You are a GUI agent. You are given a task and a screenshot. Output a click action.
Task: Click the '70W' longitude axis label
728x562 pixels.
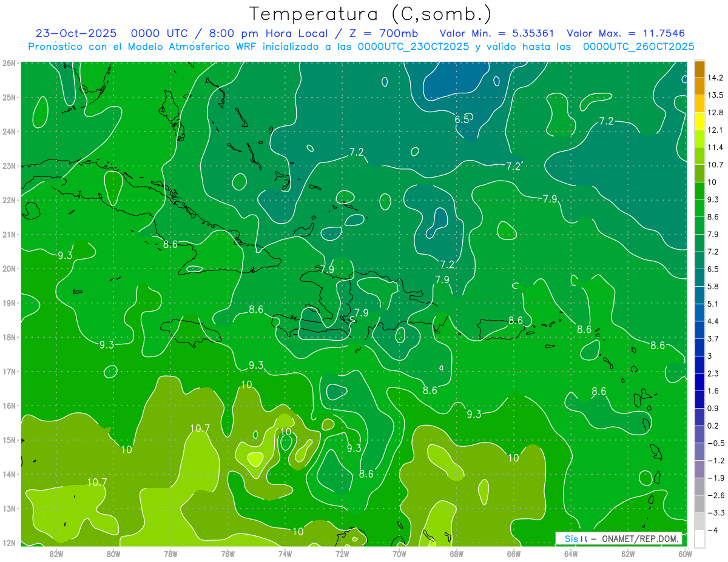click(x=399, y=553)
